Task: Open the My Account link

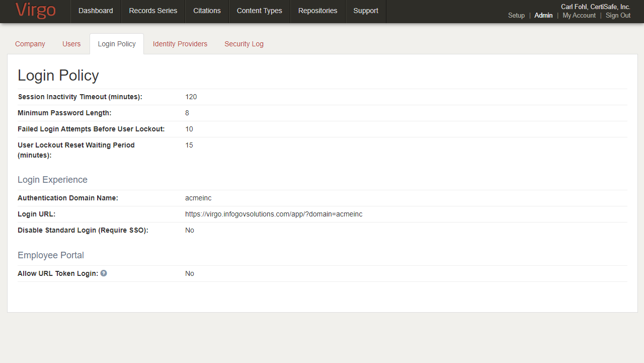Action: point(579,16)
